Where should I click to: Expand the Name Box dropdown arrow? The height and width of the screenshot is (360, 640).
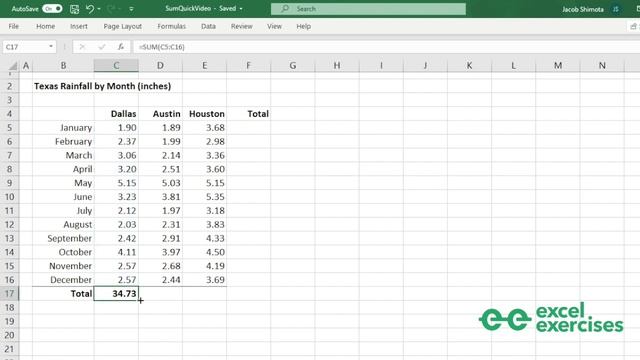tap(51, 47)
